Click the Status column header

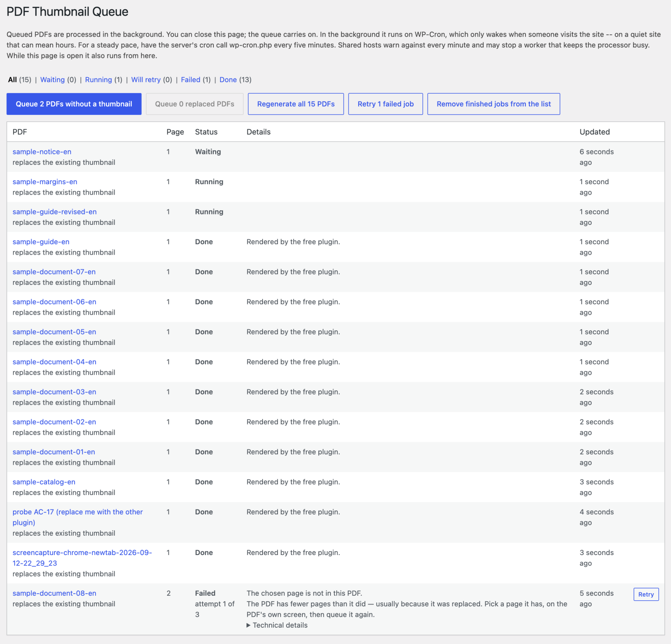206,132
